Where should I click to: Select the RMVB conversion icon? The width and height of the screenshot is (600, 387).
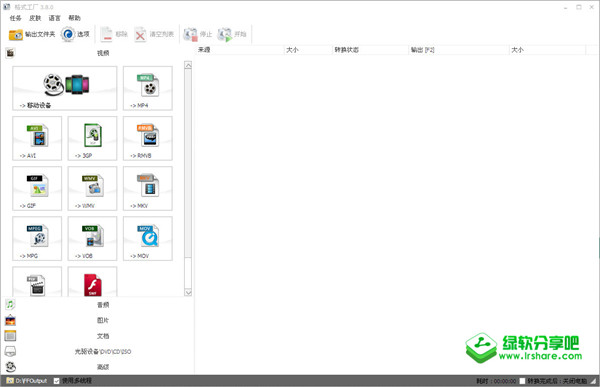coord(148,138)
